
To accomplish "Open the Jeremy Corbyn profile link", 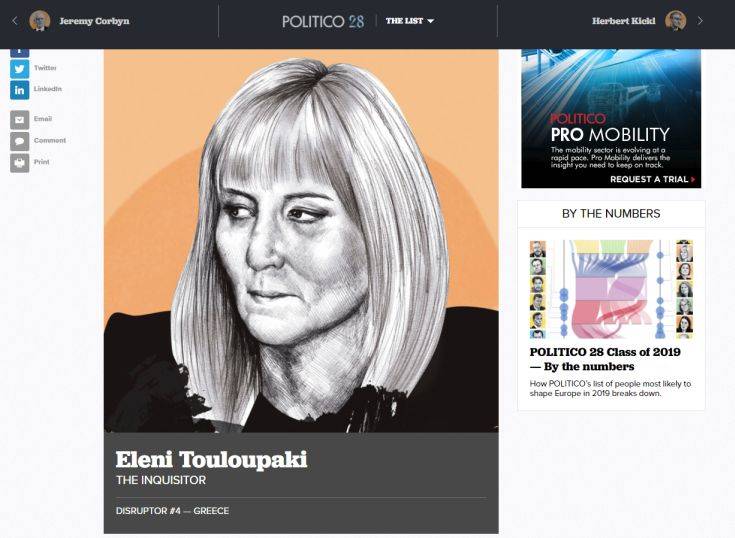I will [94, 21].
